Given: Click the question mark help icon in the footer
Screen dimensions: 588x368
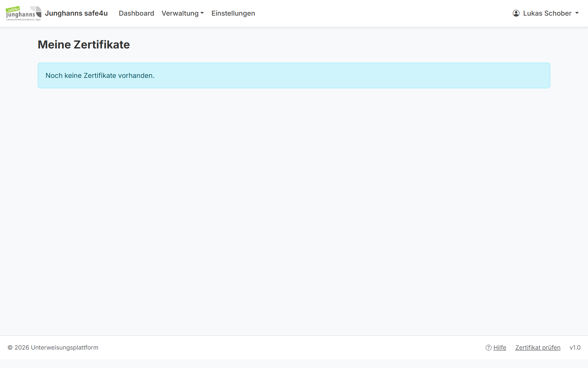Looking at the screenshot, I should pos(488,347).
